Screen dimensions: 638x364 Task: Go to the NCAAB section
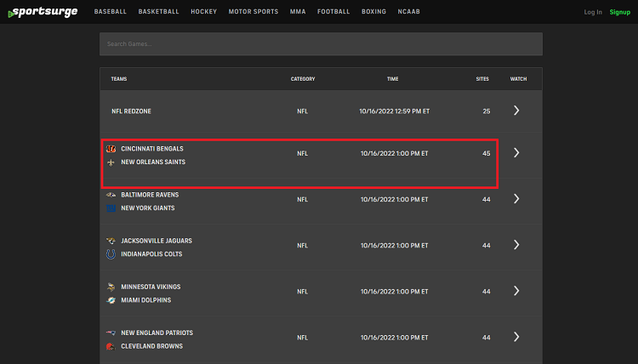(x=409, y=12)
